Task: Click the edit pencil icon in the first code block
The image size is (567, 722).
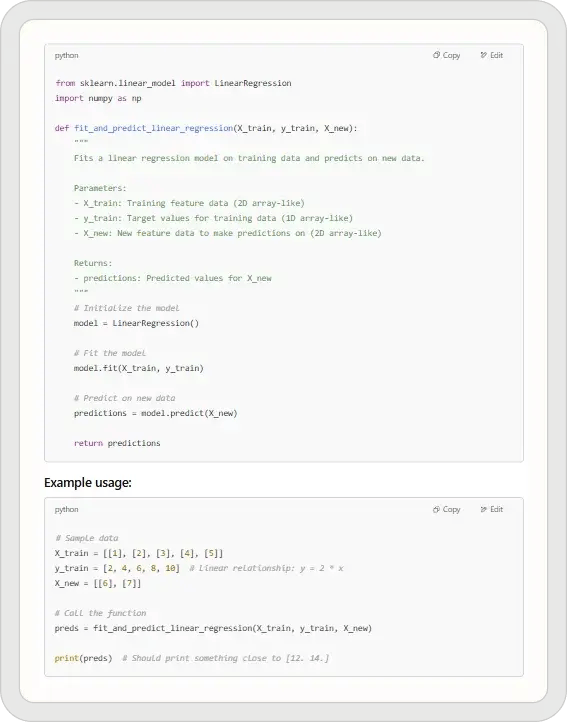Action: (484, 55)
